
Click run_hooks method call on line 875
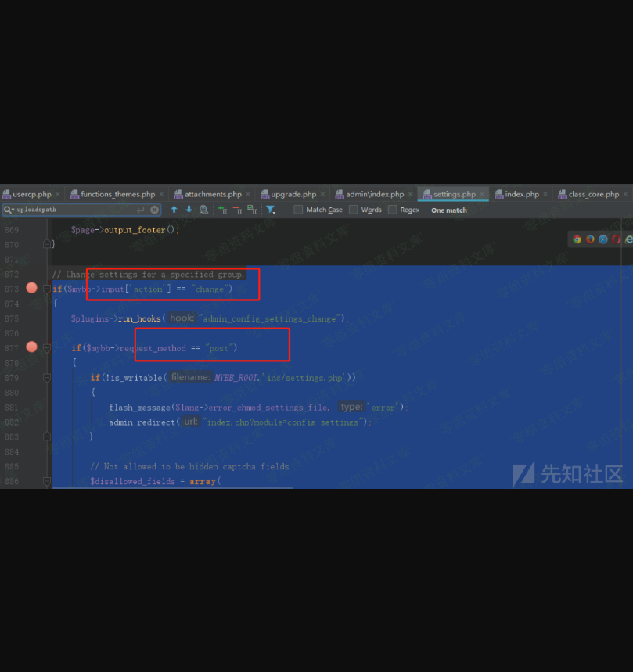(139, 318)
